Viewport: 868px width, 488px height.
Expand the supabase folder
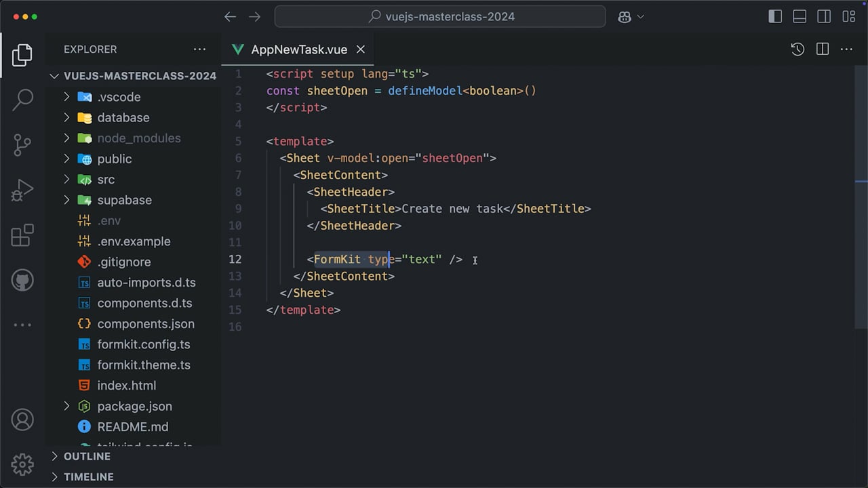coord(66,200)
